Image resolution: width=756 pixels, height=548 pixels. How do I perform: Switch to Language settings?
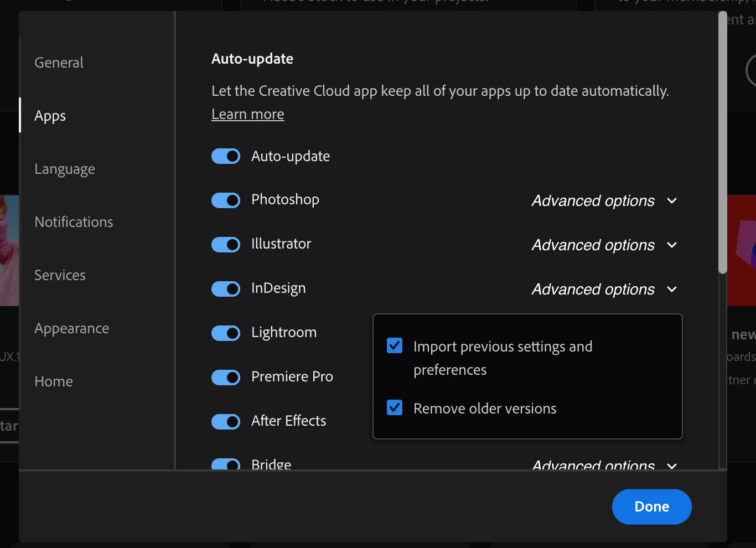pyautogui.click(x=65, y=169)
